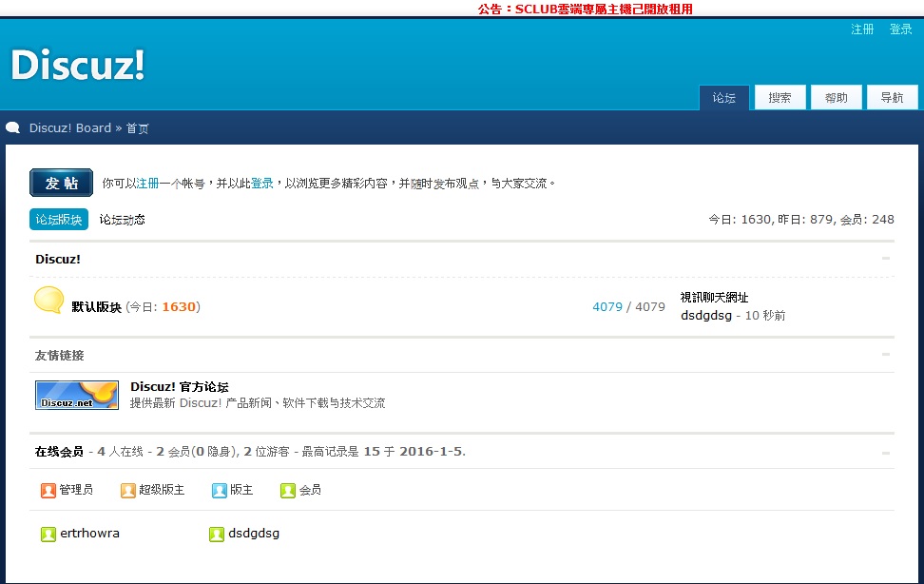
Task: Open online member ertrhowra's profile
Action: 89,534
